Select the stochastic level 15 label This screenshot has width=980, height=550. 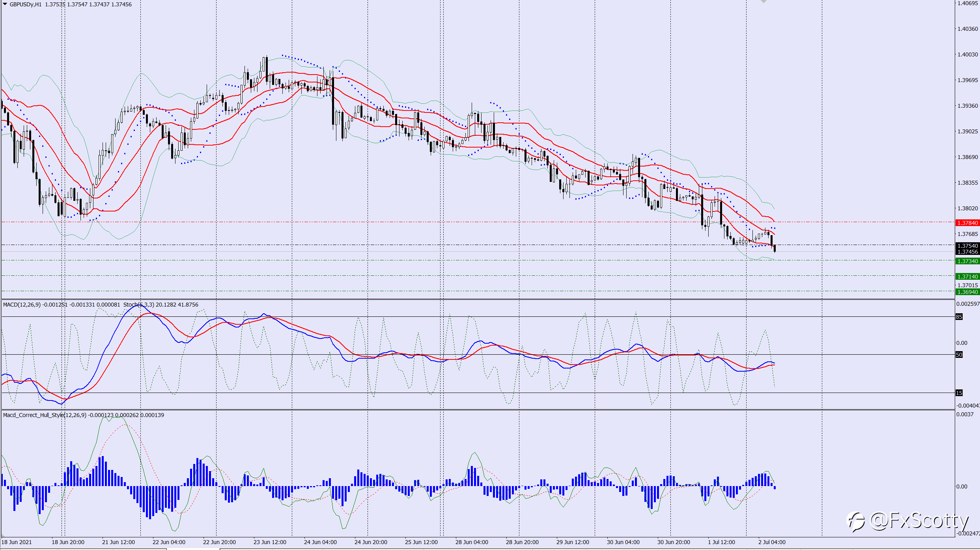pyautogui.click(x=959, y=393)
